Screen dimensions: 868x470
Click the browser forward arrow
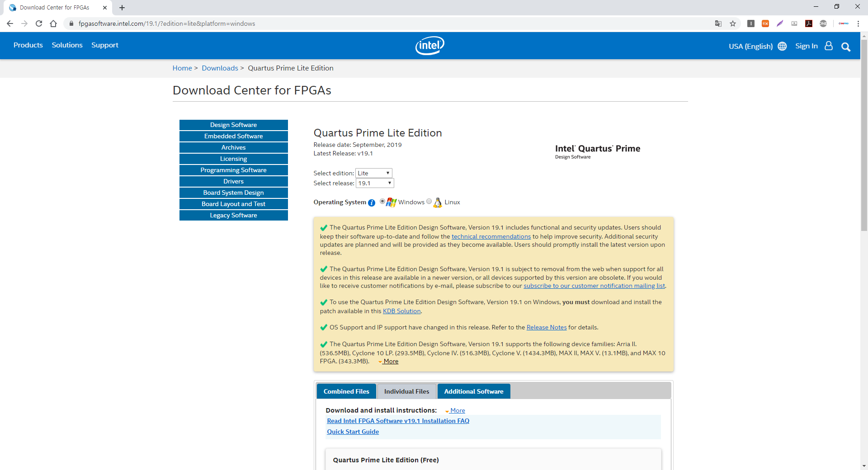24,23
